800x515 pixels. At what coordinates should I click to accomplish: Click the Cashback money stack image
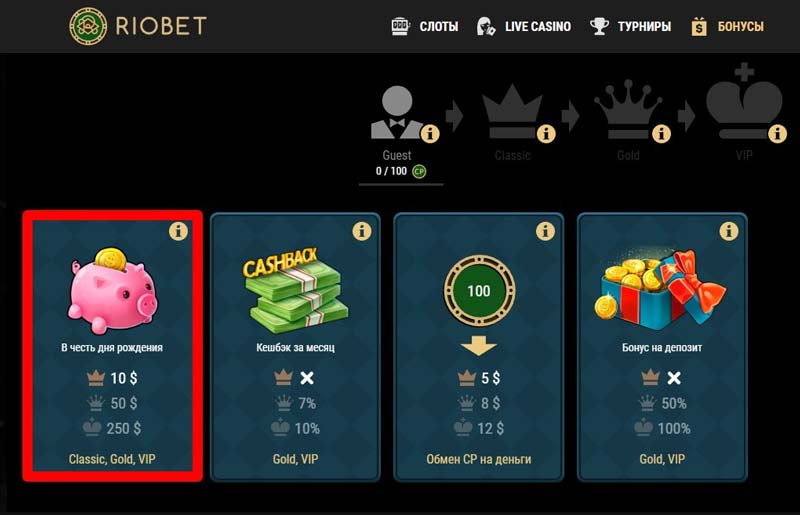[295, 291]
